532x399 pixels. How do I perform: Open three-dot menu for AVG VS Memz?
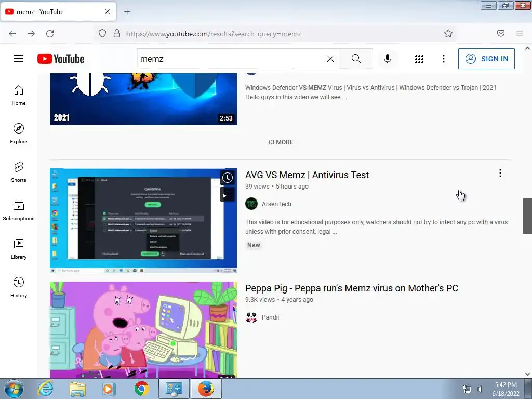point(500,174)
